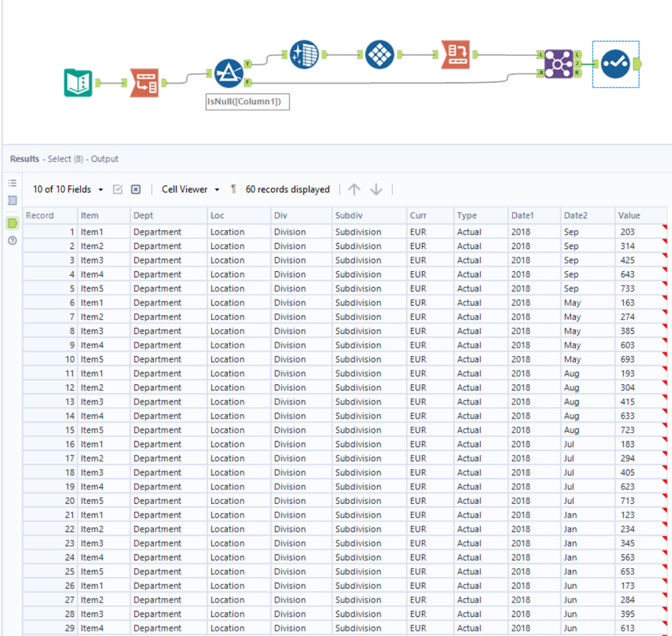Toggle show whitespace paragraph icon
The image size is (672, 636).
point(233,189)
